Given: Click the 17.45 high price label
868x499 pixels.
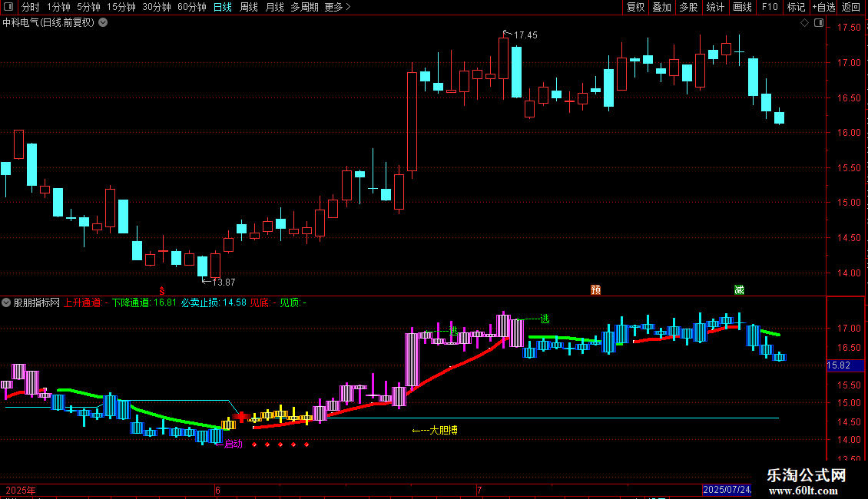Looking at the screenshot, I should pyautogui.click(x=525, y=35).
